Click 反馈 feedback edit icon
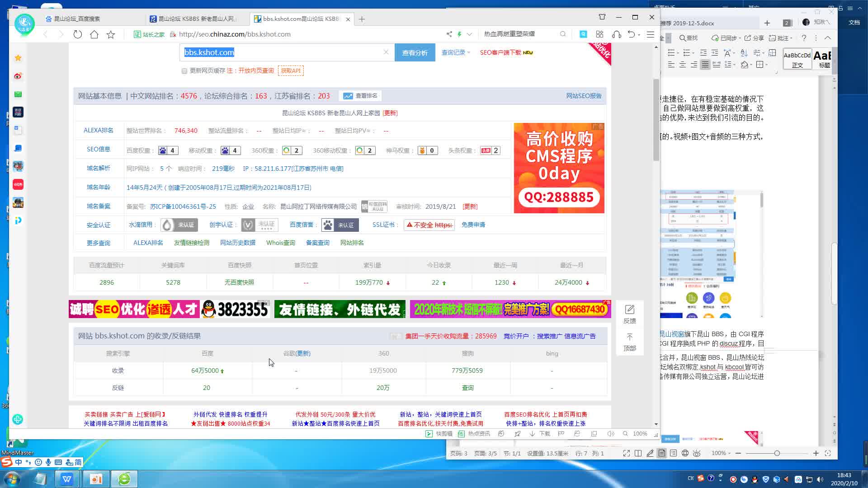868x488 pixels. coord(630,310)
